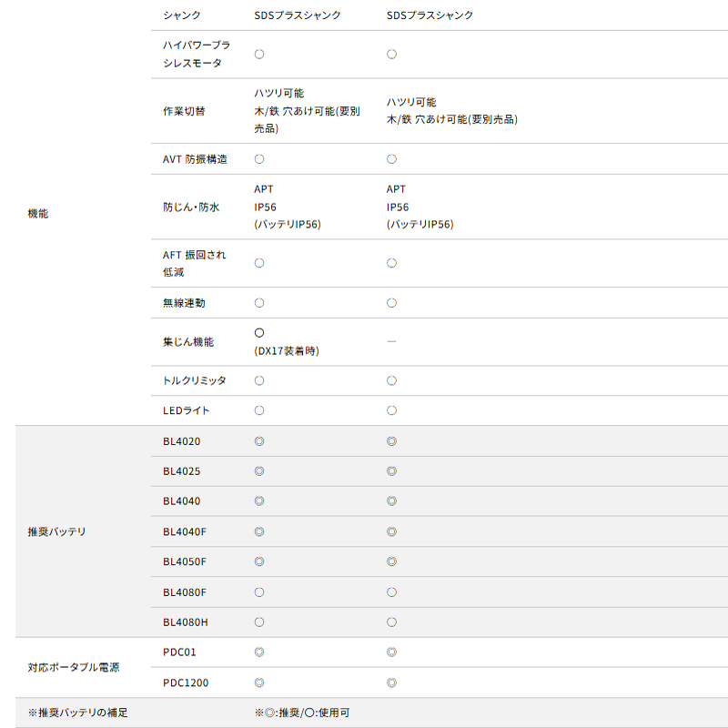728x728 pixels.
Task: Click the single circle for BL4080H, first product column
Action: pos(259,622)
